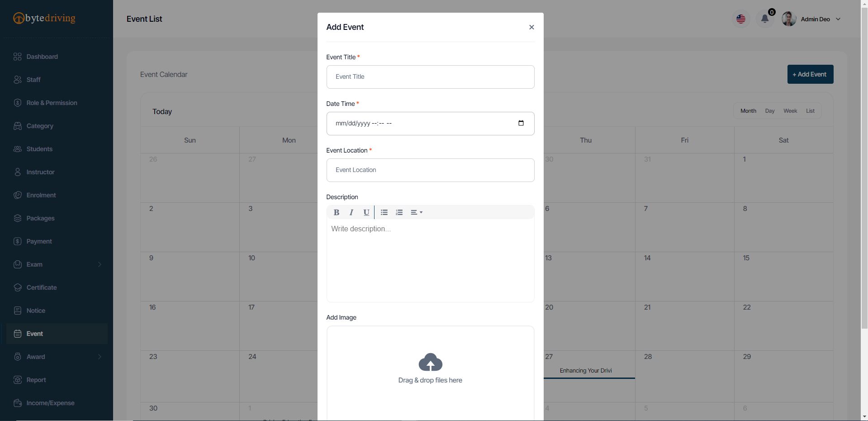This screenshot has width=868, height=421.
Task: Toggle italic formatting in description editor
Action: pyautogui.click(x=351, y=212)
